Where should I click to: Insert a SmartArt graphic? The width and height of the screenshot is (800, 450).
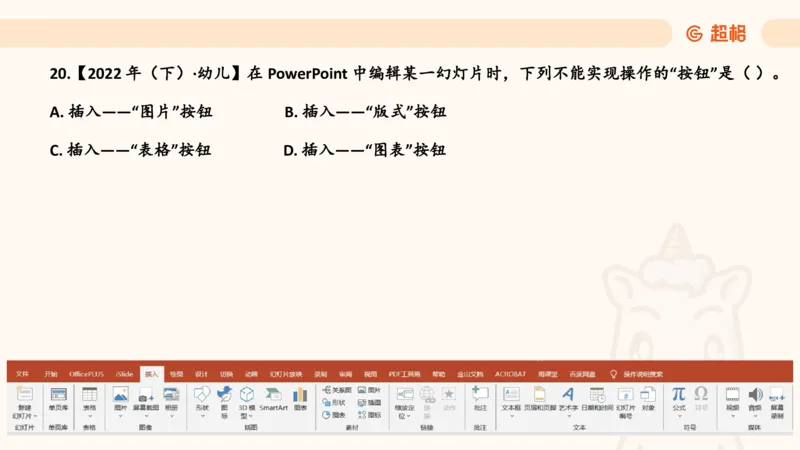point(273,399)
